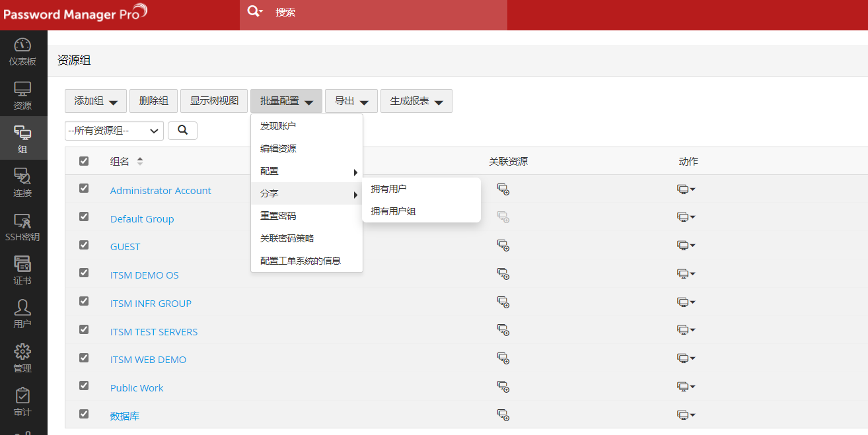Toggle the select-all checkbox in header
This screenshot has height=435, width=868.
84,161
